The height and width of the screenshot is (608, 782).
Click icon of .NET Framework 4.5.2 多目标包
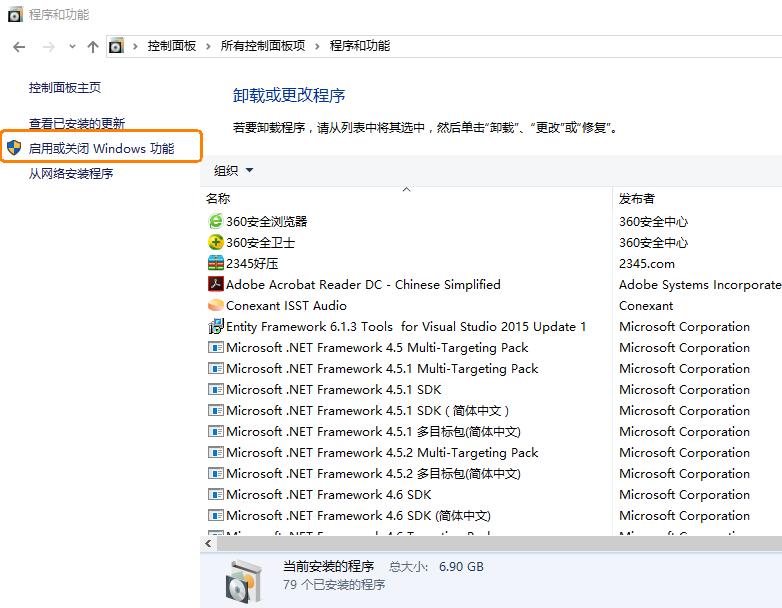(215, 473)
